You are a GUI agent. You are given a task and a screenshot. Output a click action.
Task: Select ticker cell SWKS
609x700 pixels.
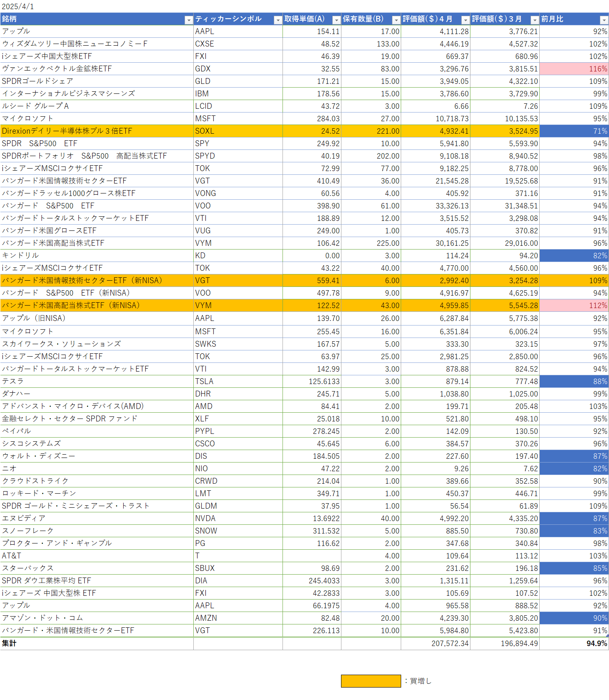(x=238, y=344)
